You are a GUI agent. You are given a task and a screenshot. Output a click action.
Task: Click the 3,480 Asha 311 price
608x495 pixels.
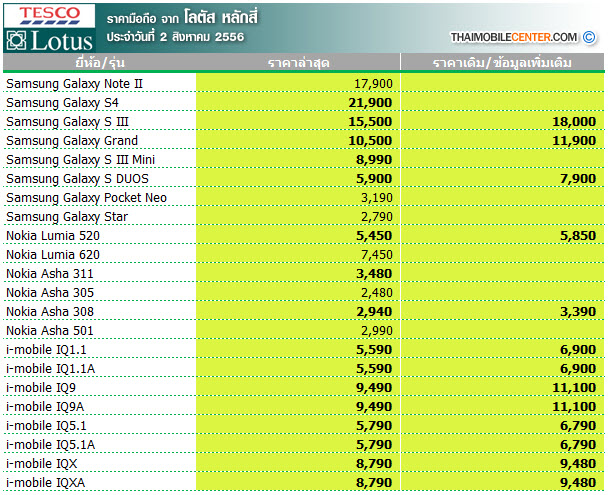pyautogui.click(x=374, y=274)
